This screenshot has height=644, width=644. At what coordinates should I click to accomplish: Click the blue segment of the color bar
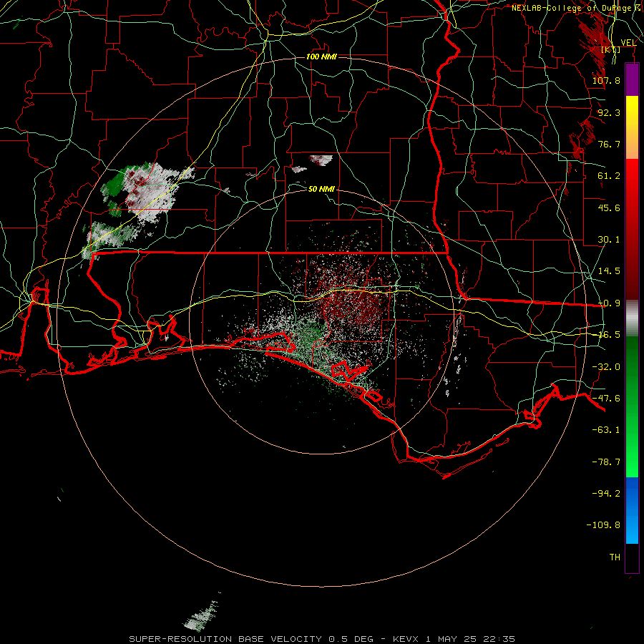pos(632,510)
